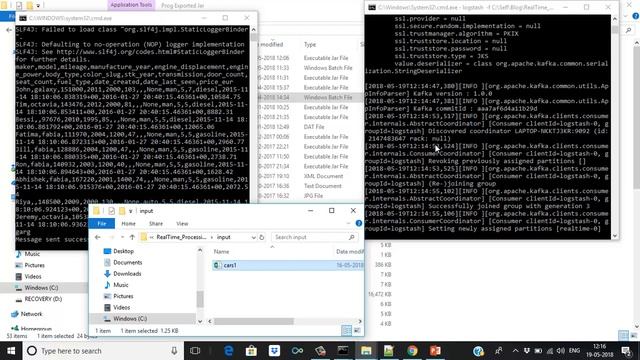Viewport: 640px width, 360px height.
Task: Click the microphone icon in taskbar search
Action: [174, 351]
